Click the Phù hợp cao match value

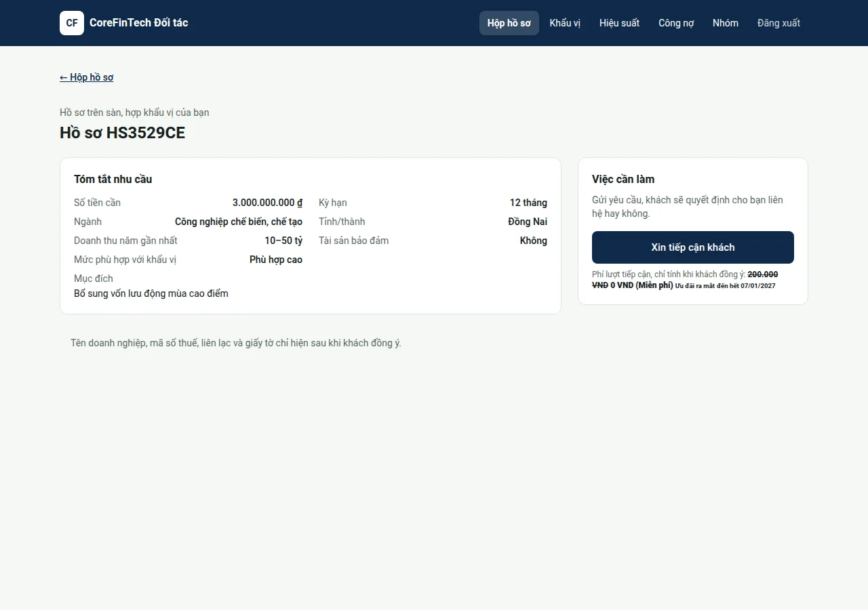click(x=276, y=260)
